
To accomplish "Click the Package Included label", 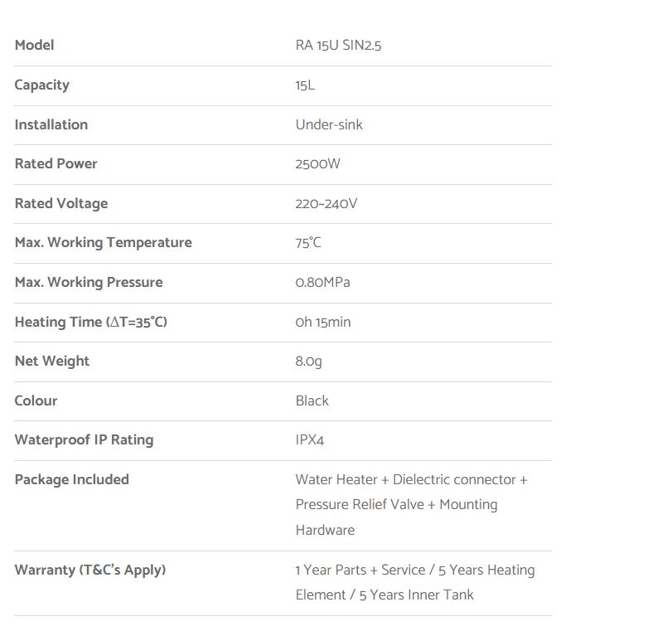I will (x=71, y=479).
